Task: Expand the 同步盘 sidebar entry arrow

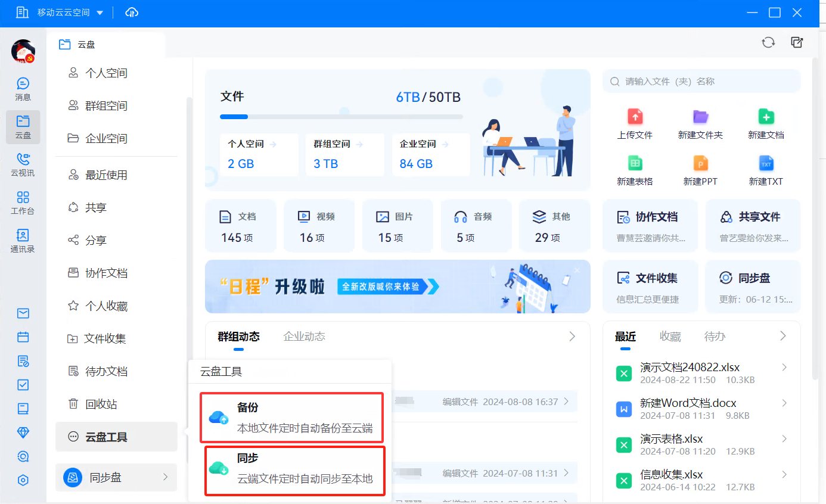Action: point(166,477)
